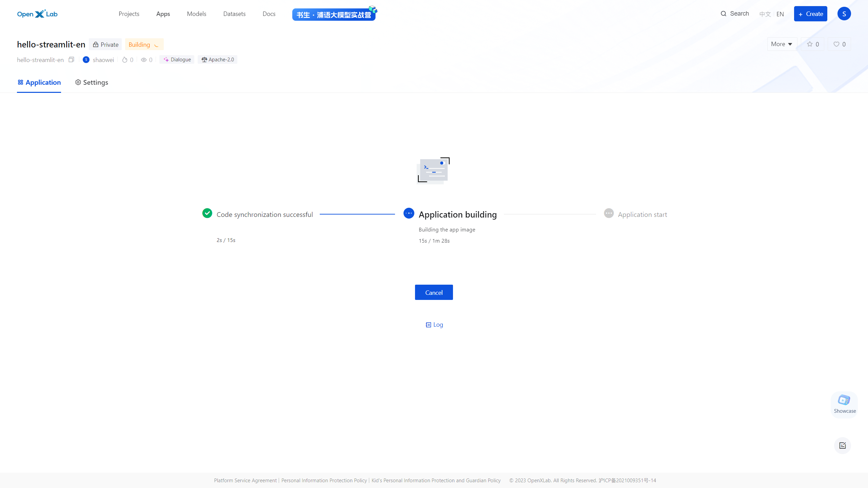
Task: Click the shaowei username link
Action: point(103,60)
